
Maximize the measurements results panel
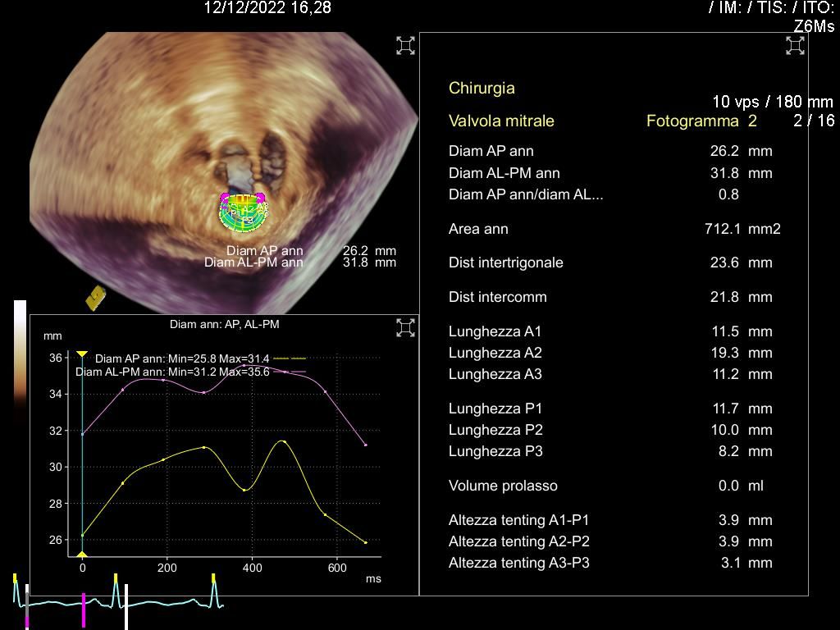point(794,46)
